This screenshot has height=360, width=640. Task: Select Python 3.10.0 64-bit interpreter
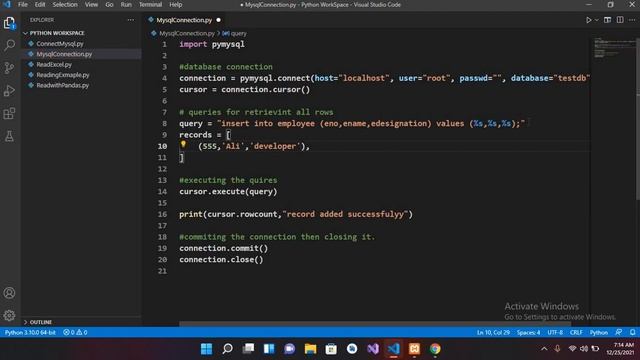click(30, 333)
